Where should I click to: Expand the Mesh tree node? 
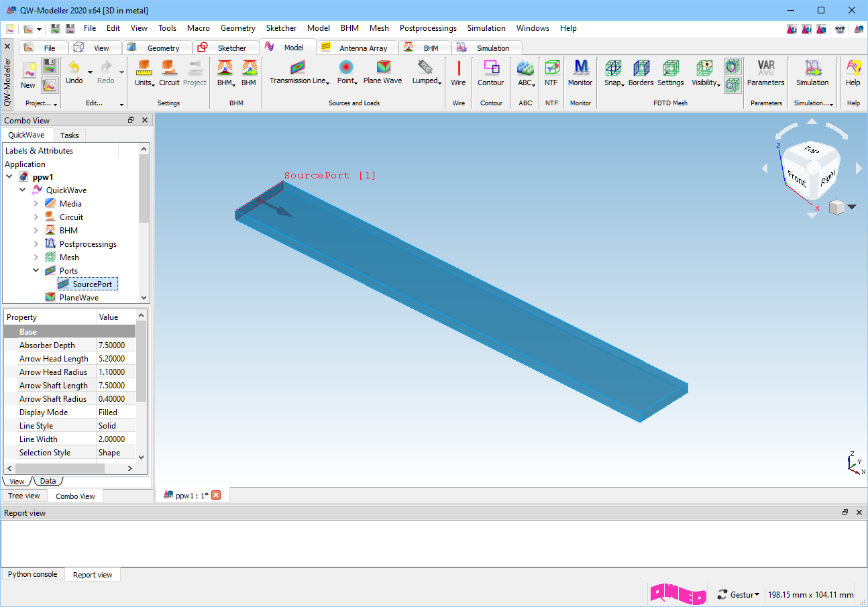pos(36,258)
